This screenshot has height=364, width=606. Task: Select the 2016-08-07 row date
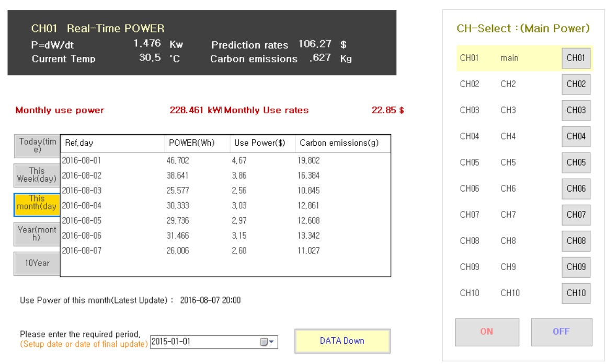(x=82, y=251)
